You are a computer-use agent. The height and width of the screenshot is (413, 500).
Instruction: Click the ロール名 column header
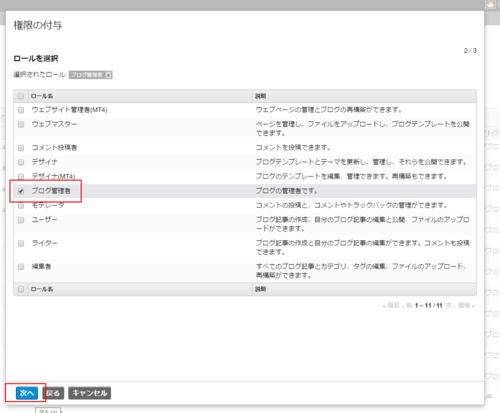42,96
